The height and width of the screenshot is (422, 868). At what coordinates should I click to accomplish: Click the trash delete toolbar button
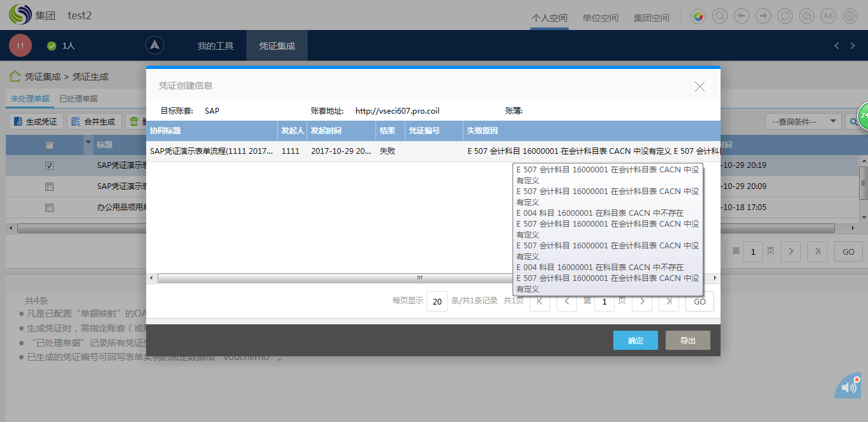(135, 121)
